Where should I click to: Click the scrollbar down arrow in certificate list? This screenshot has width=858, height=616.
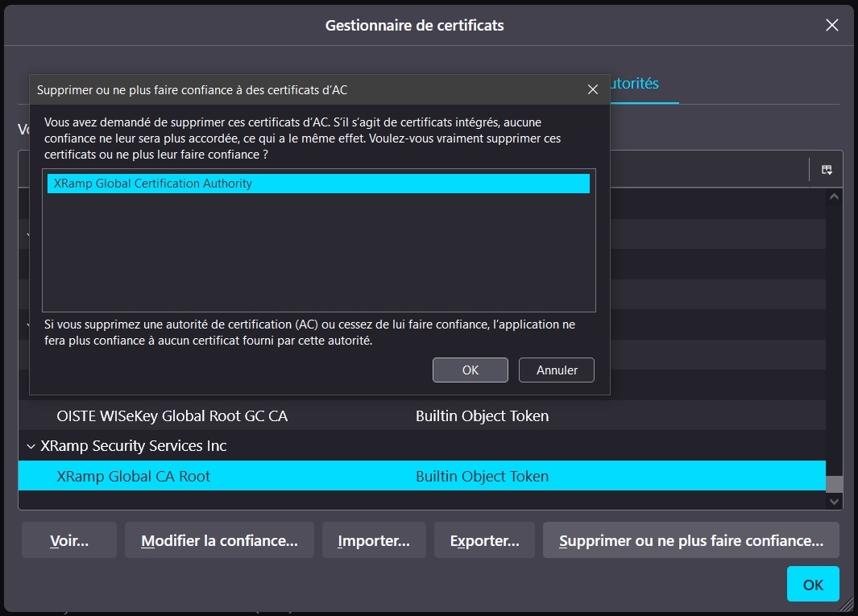point(834,501)
